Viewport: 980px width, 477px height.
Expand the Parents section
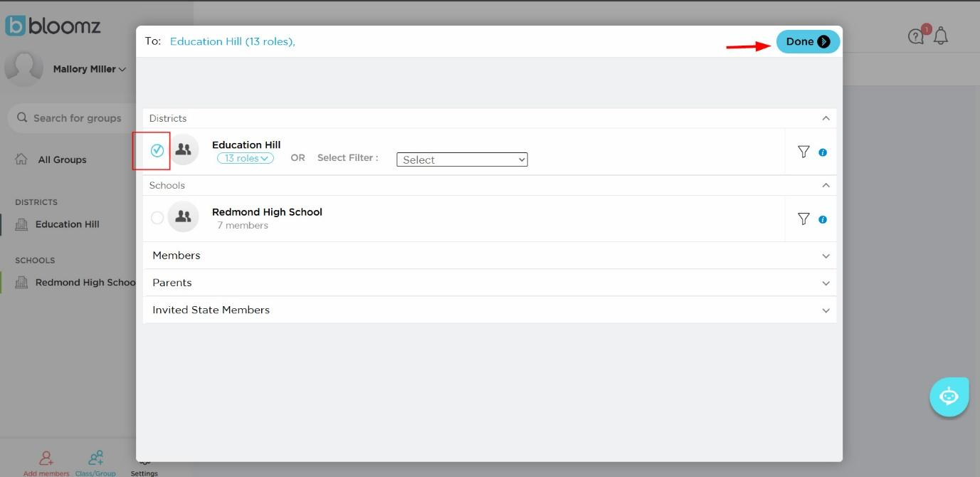pyautogui.click(x=490, y=283)
